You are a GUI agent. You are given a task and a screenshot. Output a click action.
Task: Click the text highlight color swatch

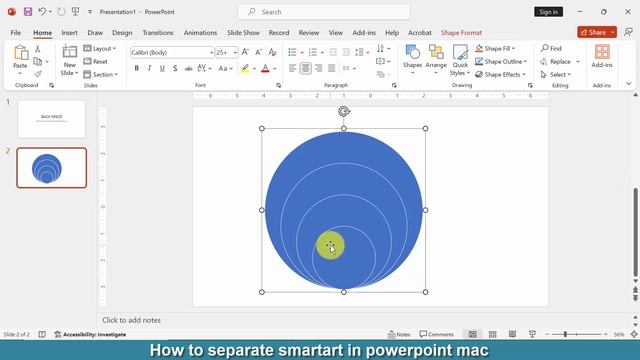pyautogui.click(x=245, y=69)
